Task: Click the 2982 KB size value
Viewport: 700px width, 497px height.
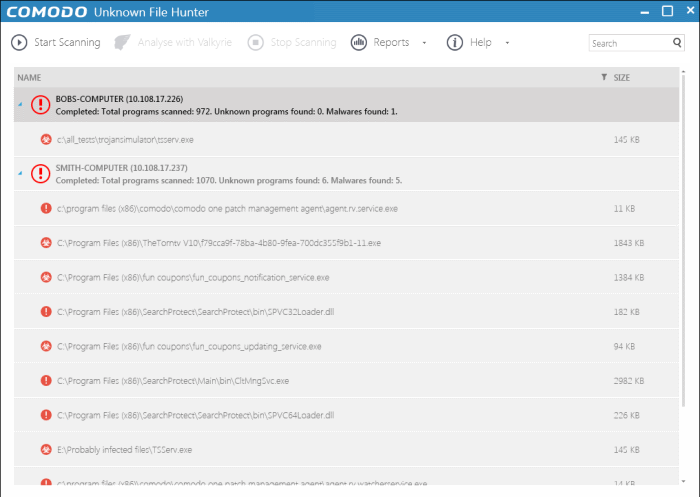Action: pos(629,381)
